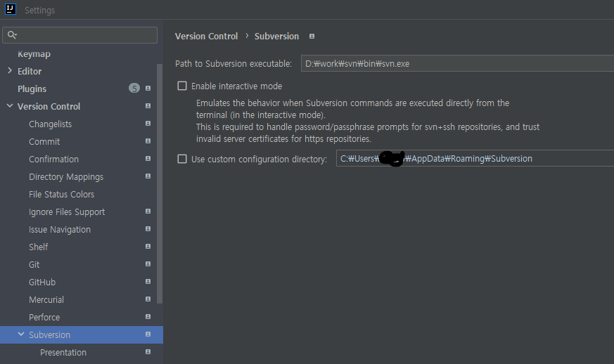This screenshot has height=364, width=614.
Task: Select Ignore Files Support
Action: pyautogui.click(x=67, y=212)
